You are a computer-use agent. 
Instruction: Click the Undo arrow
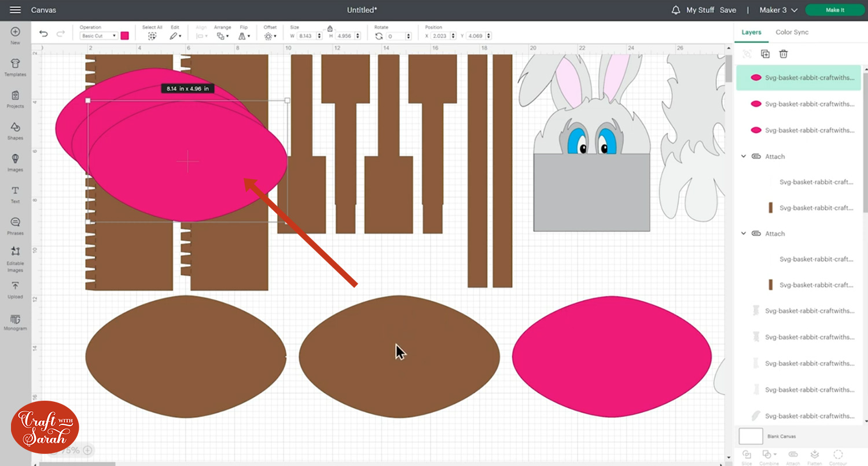pos(43,34)
